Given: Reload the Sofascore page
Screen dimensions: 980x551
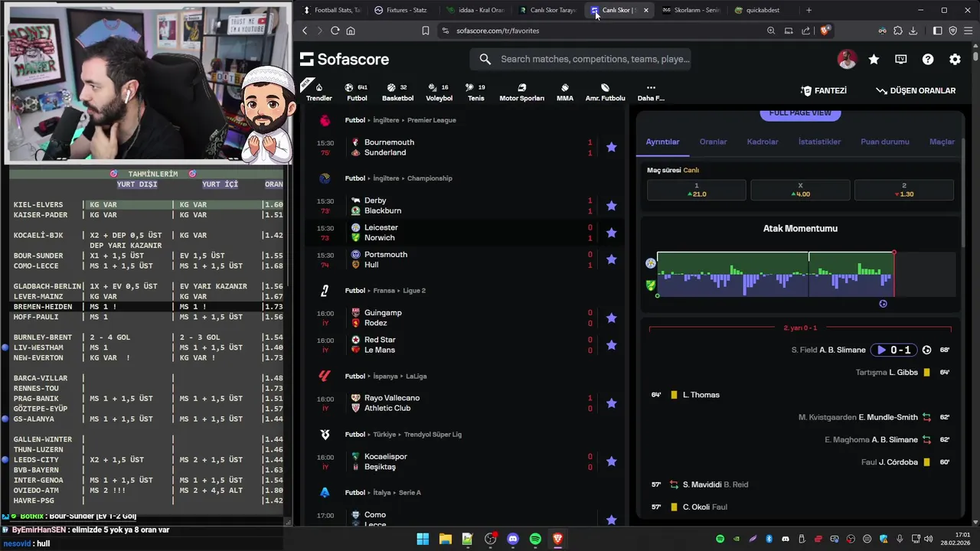Looking at the screenshot, I should click(x=335, y=31).
